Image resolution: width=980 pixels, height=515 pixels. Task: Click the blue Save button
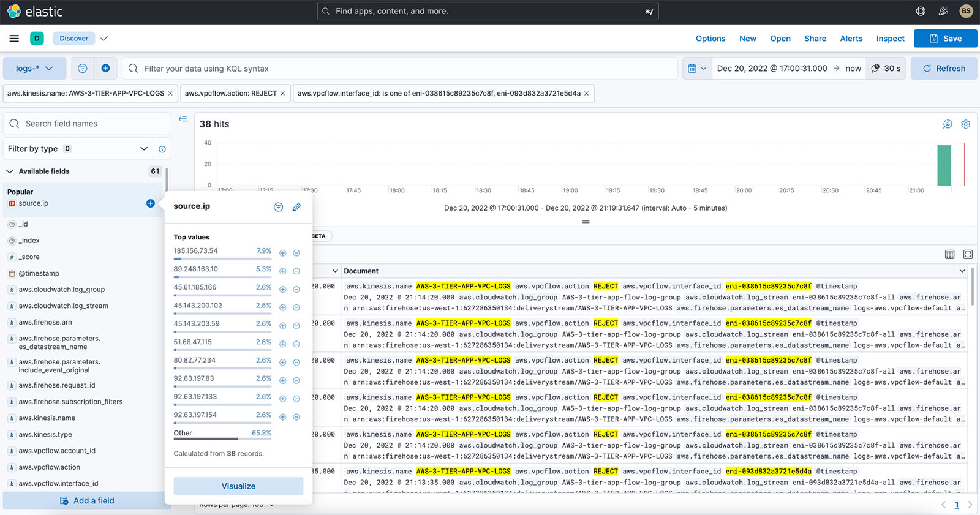click(x=946, y=38)
